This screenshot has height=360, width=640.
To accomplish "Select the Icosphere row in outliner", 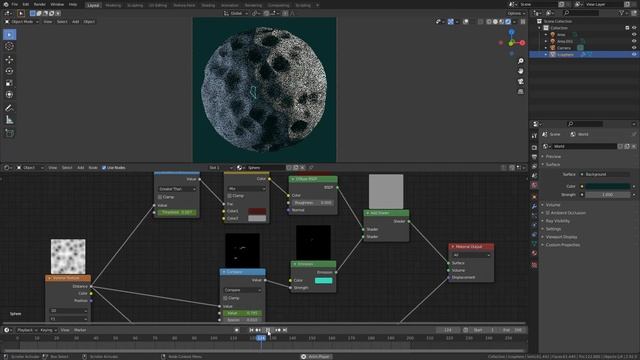I will 584,54.
